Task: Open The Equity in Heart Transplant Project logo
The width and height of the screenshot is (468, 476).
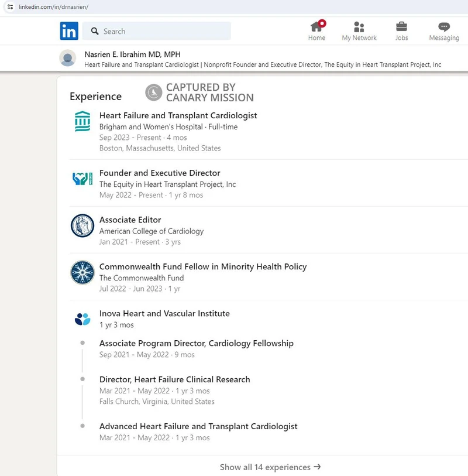Action: (x=82, y=179)
